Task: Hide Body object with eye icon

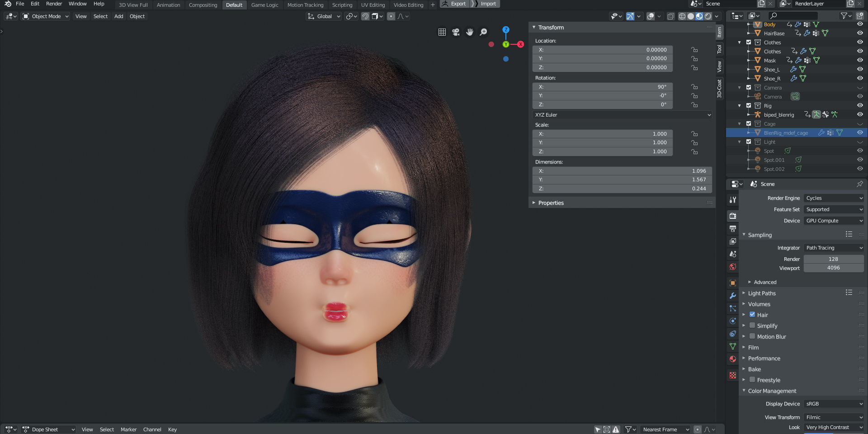Action: coord(860,24)
